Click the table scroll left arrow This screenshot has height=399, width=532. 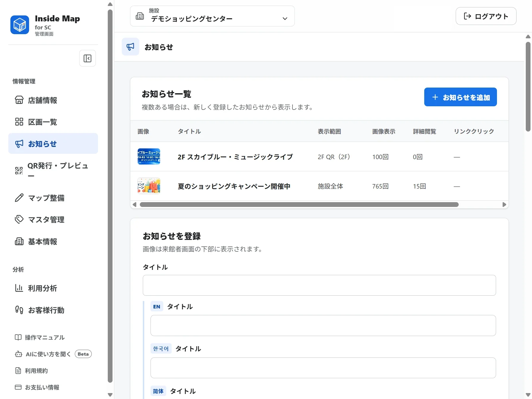coord(134,205)
